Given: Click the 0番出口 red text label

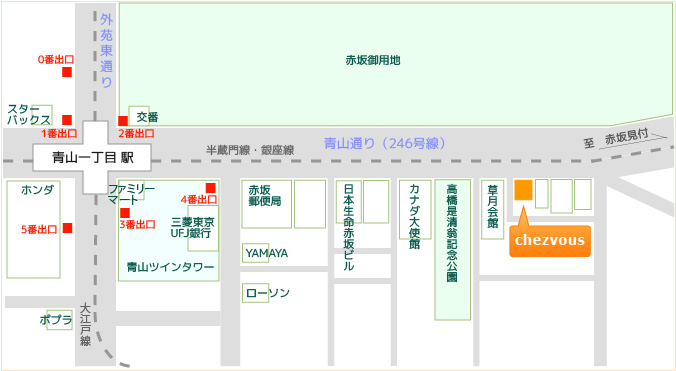Looking at the screenshot, I should tap(56, 60).
